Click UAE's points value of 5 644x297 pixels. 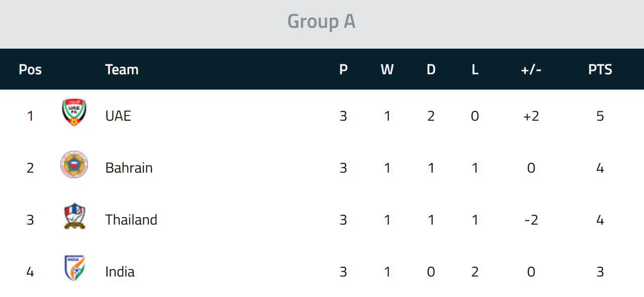click(600, 116)
